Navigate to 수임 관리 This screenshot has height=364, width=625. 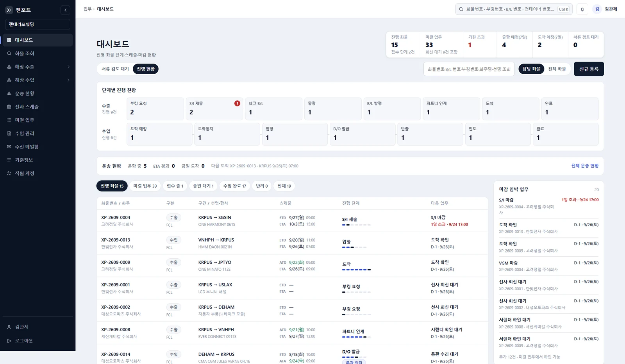click(37, 133)
